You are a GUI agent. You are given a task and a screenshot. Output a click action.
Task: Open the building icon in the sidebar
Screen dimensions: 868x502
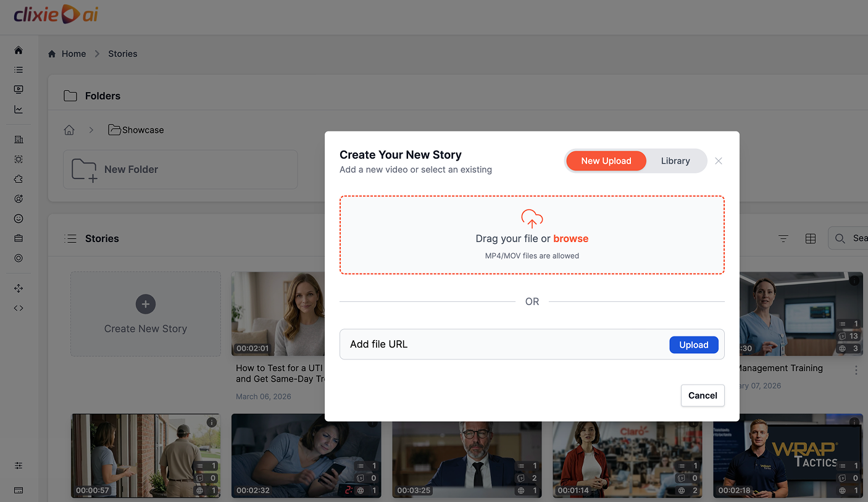(x=19, y=140)
